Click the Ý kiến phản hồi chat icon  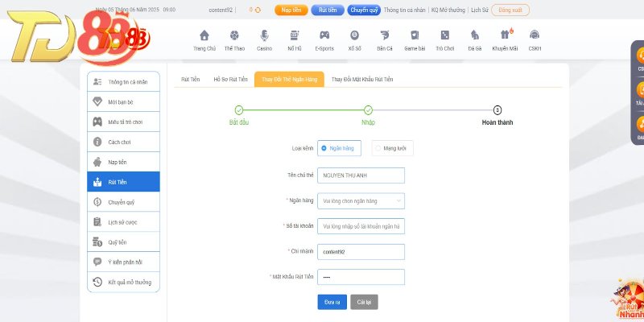coord(97,262)
